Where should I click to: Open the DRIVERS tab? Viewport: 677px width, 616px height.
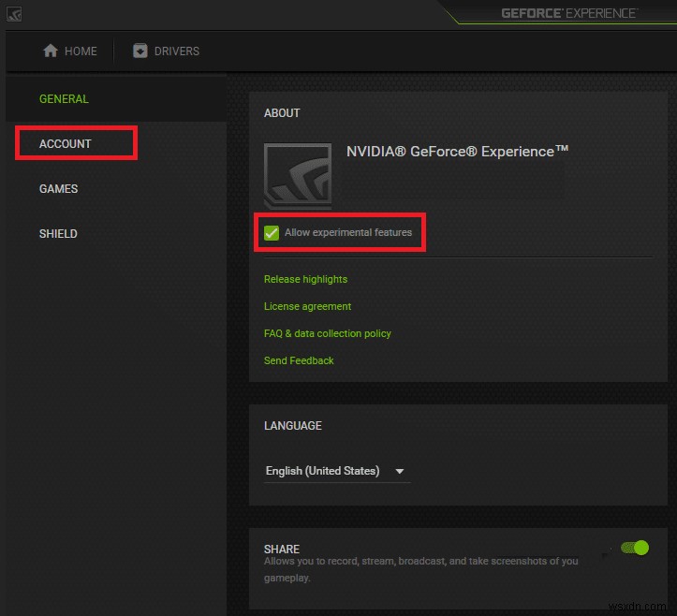(x=167, y=51)
